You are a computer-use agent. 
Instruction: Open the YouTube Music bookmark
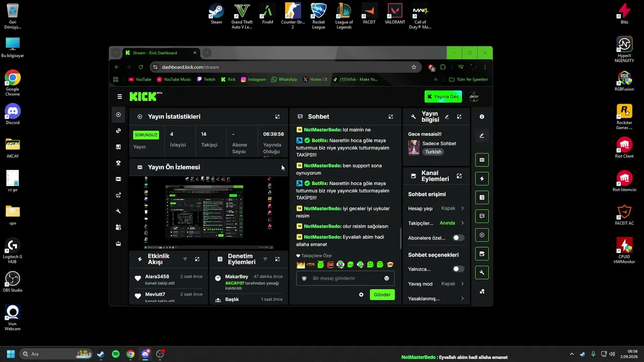174,79
